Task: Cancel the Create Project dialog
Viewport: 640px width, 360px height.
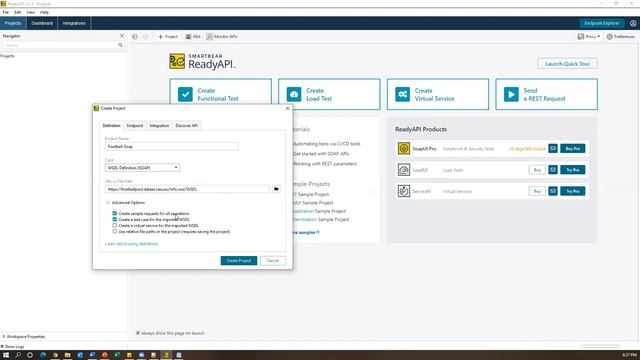Action: tap(273, 260)
